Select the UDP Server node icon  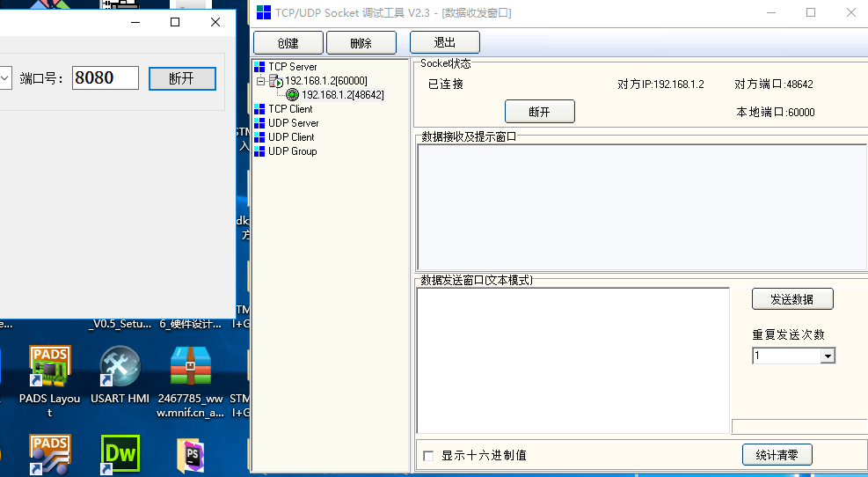coord(259,123)
